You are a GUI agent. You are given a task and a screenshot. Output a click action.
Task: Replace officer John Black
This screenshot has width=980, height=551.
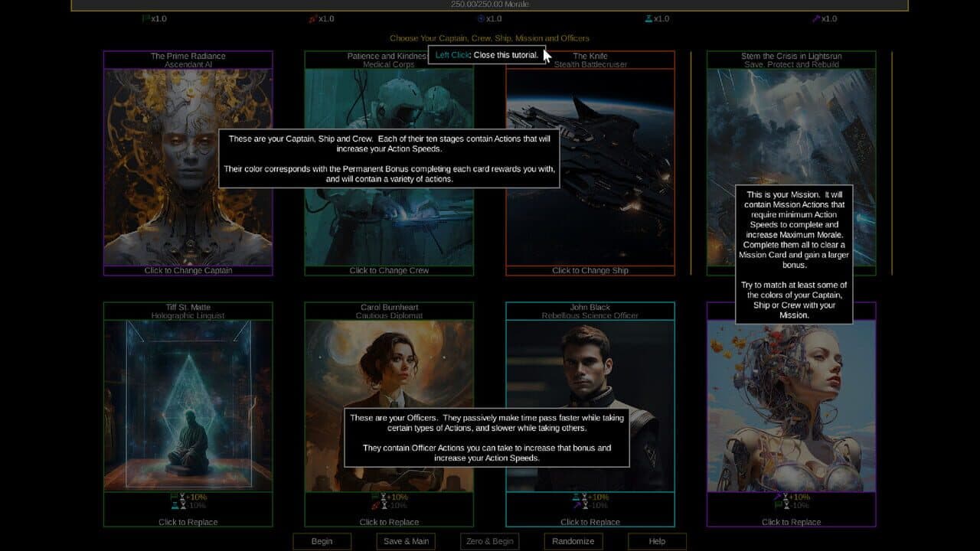590,522
